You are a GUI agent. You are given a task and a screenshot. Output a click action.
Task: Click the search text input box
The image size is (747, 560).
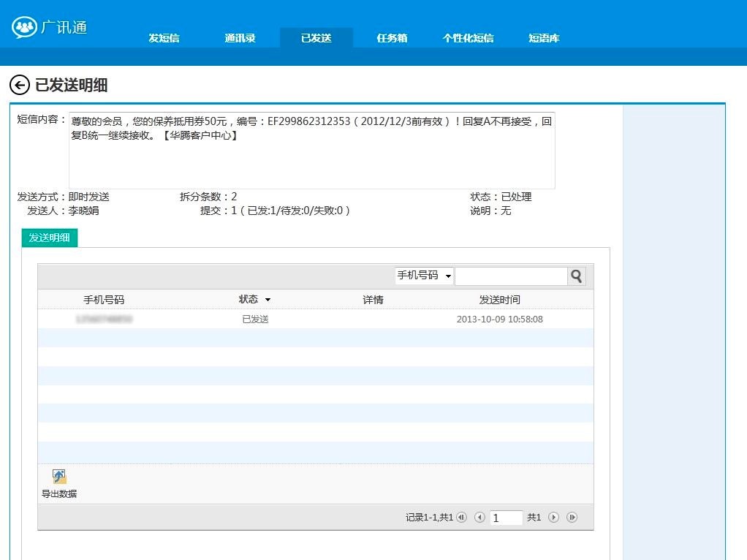[511, 276]
